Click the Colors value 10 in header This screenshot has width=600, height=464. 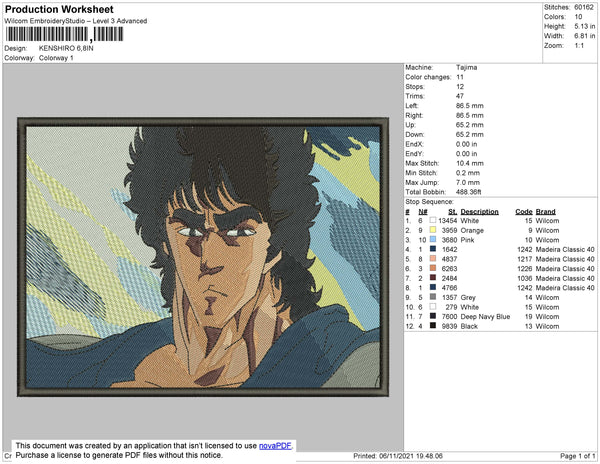point(578,17)
